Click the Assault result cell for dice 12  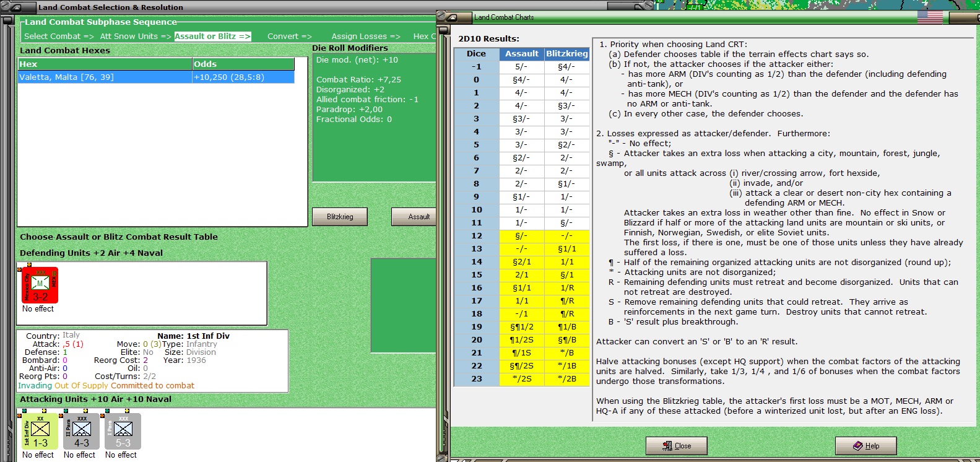pos(522,236)
